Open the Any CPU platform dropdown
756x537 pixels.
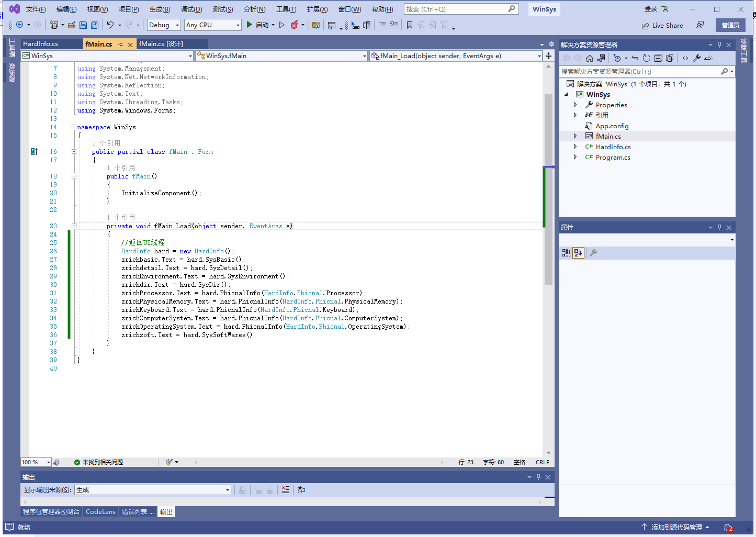tap(213, 25)
